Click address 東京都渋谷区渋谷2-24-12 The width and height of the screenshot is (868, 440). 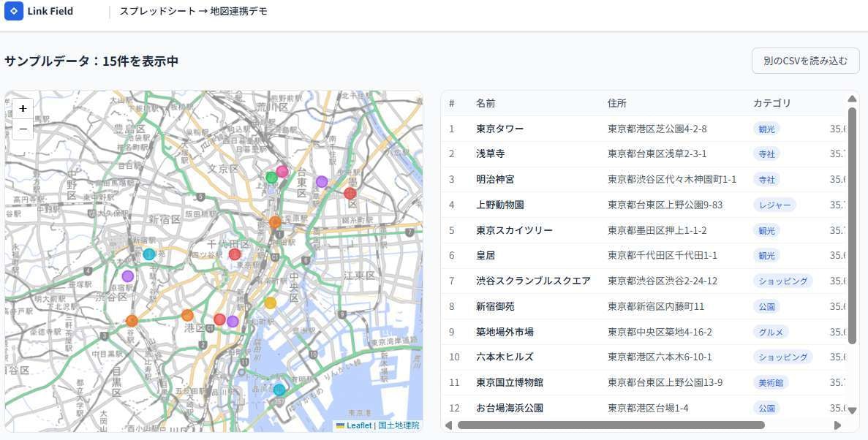click(663, 281)
